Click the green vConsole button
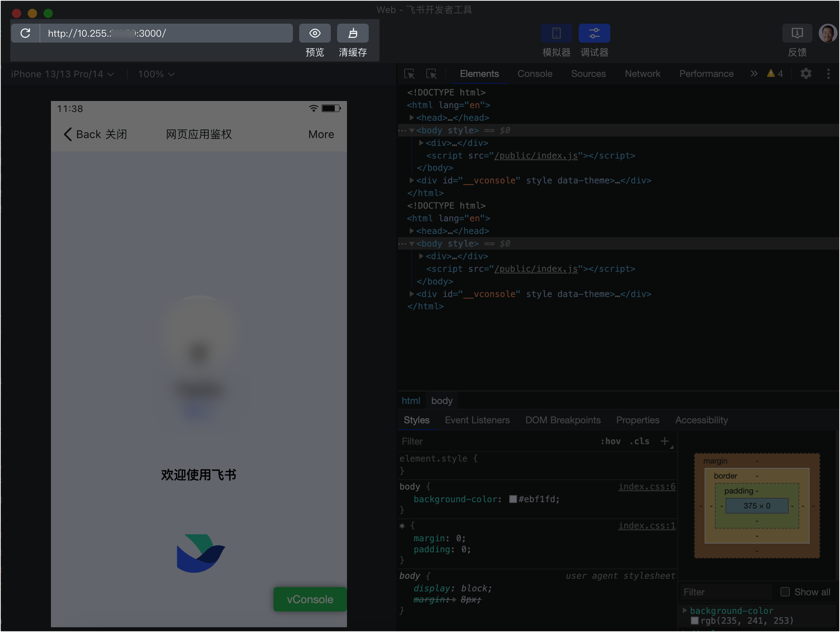 click(x=310, y=599)
